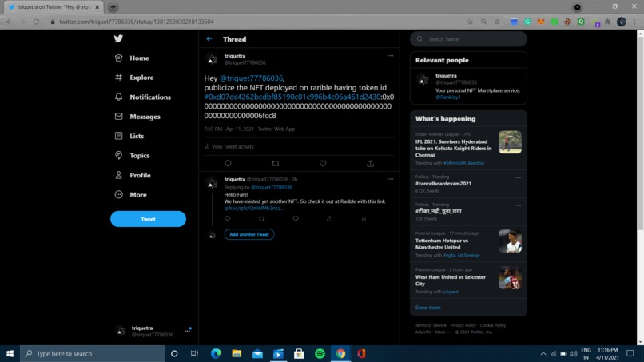Click the main tweet's triquetra avatar
This screenshot has height=362, width=644.
pyautogui.click(x=212, y=60)
